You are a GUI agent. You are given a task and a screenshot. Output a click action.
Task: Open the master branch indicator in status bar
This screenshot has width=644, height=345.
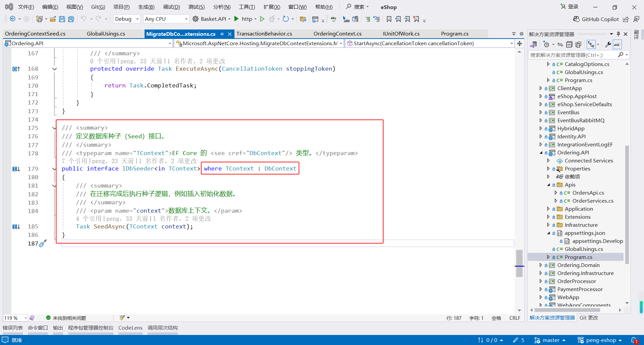click(x=549, y=340)
